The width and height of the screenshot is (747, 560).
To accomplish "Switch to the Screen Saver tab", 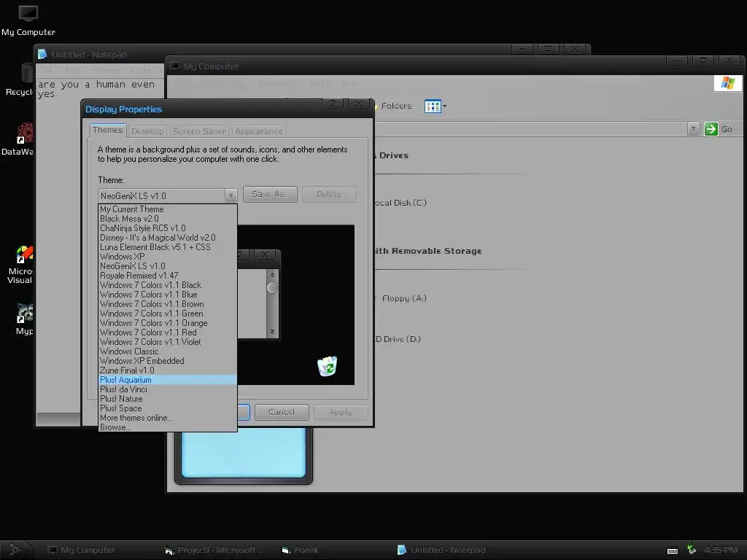I will point(199,131).
